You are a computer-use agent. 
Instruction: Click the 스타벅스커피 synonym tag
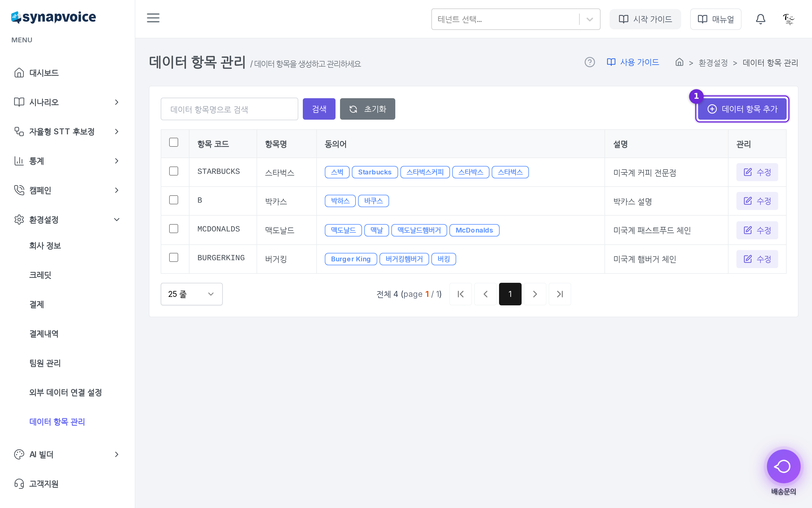(425, 172)
